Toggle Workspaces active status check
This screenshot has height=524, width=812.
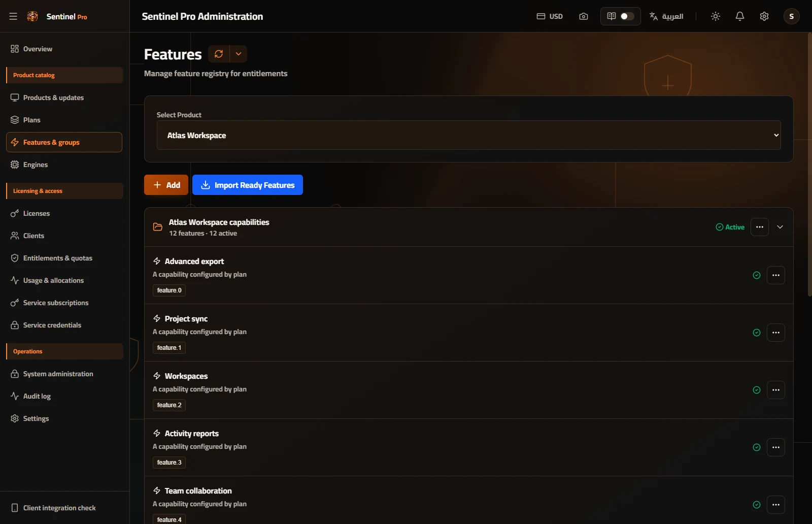[757, 390]
